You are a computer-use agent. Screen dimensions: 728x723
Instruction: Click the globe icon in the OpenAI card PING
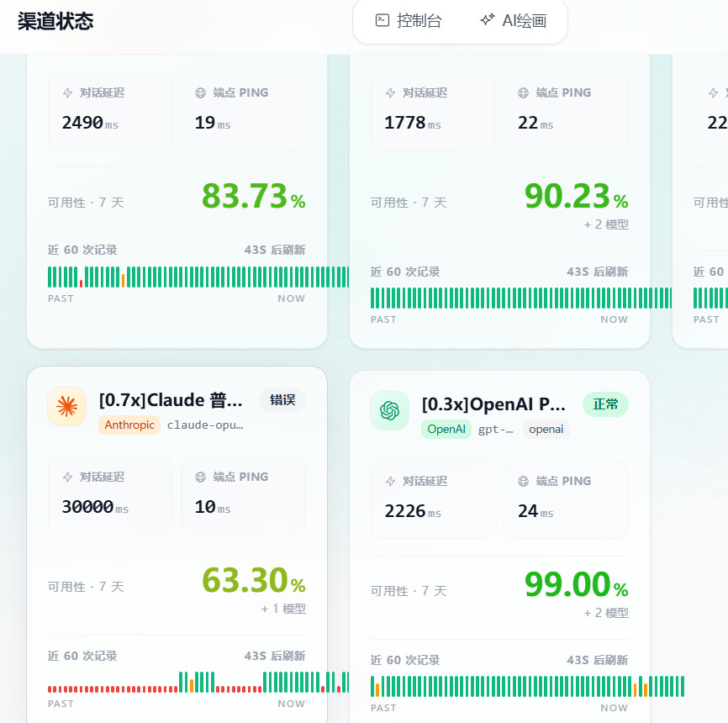(x=523, y=481)
